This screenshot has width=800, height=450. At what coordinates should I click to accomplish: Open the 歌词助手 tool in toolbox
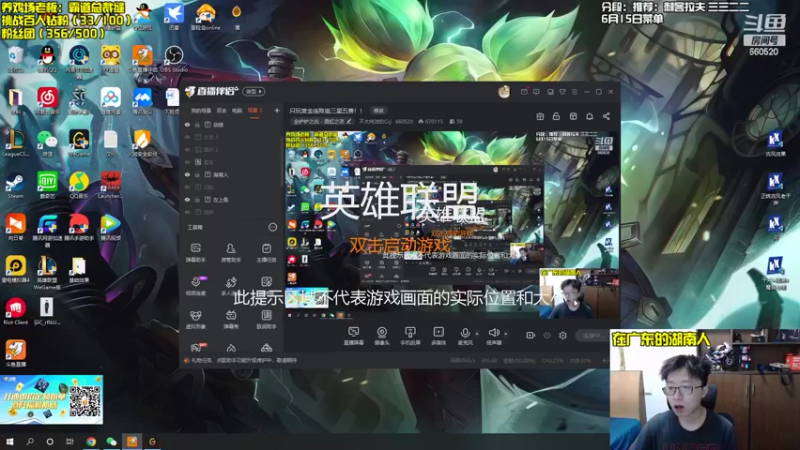(x=266, y=319)
